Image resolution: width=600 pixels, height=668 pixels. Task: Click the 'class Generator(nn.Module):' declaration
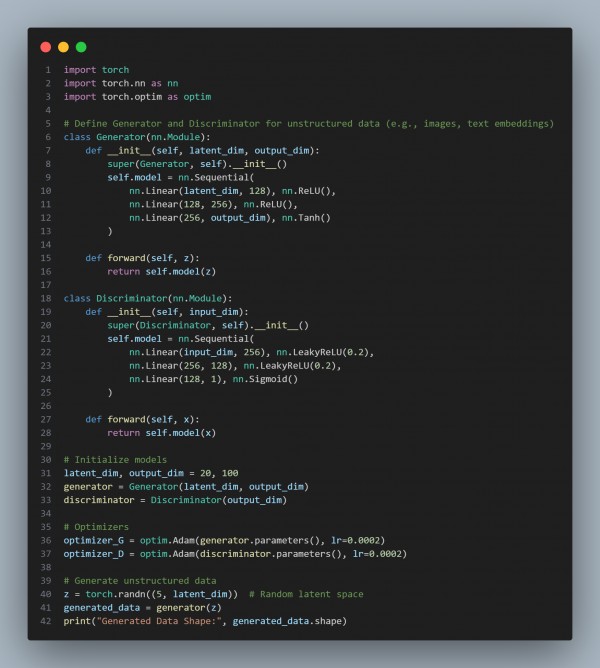click(137, 137)
